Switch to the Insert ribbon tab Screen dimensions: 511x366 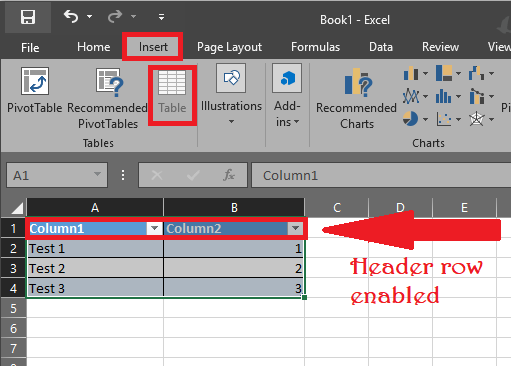153,47
